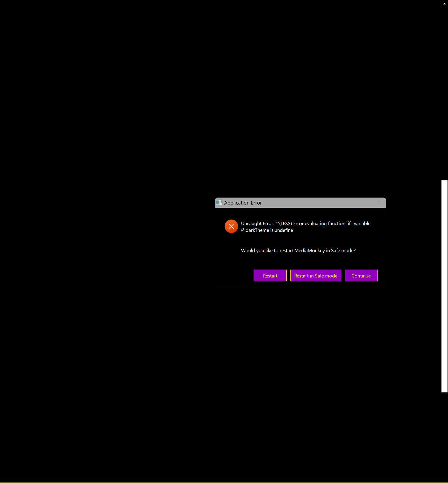
Task: Click the orange error X icon
Action: click(x=231, y=226)
